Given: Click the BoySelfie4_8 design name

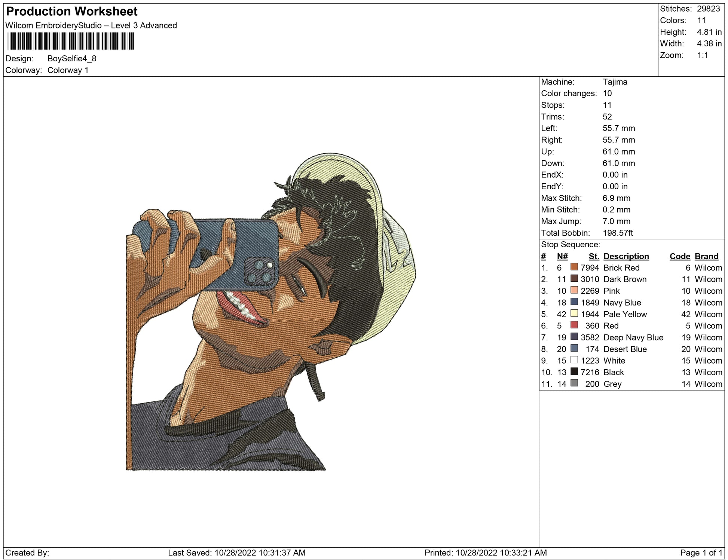Looking at the screenshot, I should (x=72, y=58).
